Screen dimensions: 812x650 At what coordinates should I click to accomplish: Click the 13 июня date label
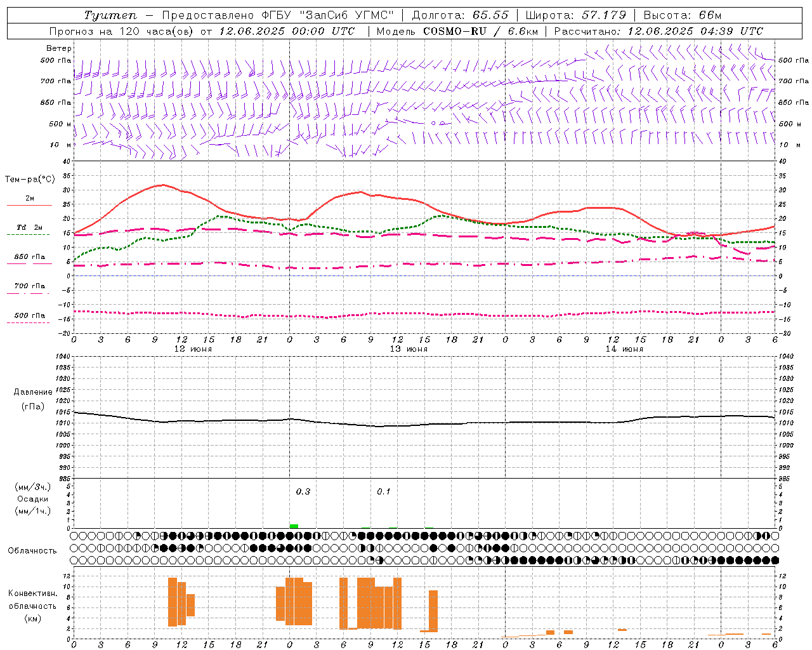[409, 349]
